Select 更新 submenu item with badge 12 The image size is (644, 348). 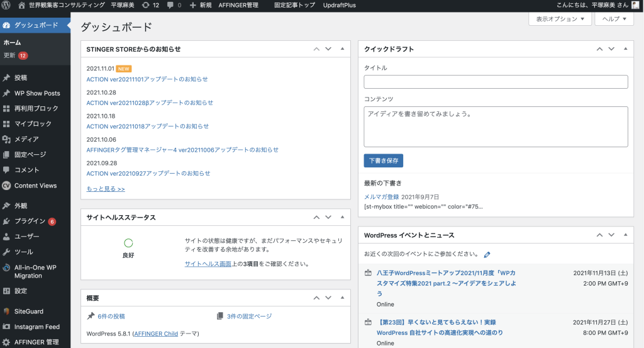[16, 55]
